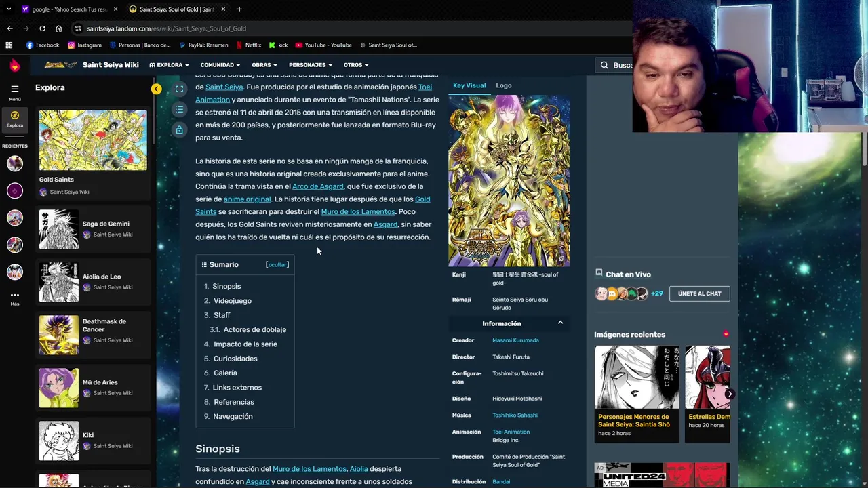Open Aiolia de Leo sidebar card
This screenshot has width=868, height=488.
(x=93, y=282)
